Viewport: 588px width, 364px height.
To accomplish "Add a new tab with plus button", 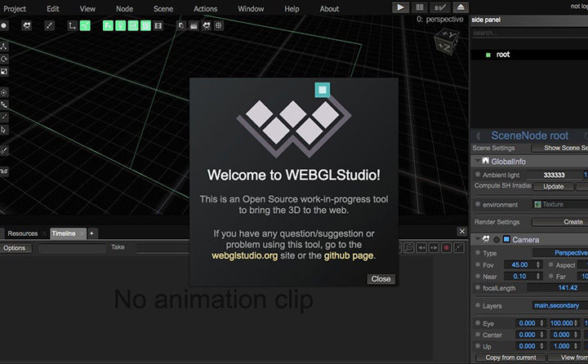I will pos(91,233).
